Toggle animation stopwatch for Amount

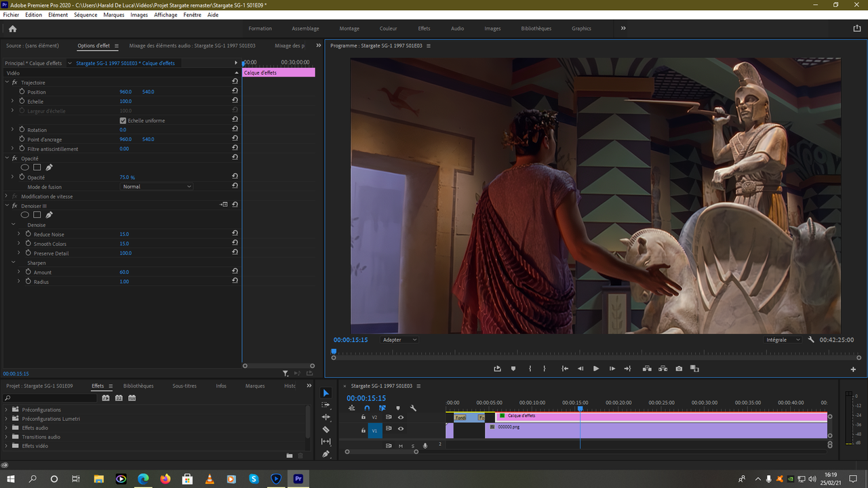tap(28, 272)
